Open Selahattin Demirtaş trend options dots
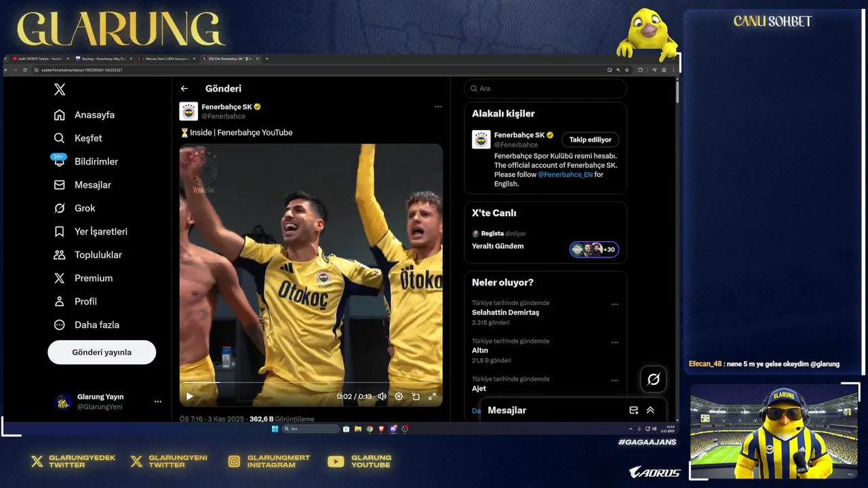Viewport: 868px width, 488px height. click(x=614, y=304)
